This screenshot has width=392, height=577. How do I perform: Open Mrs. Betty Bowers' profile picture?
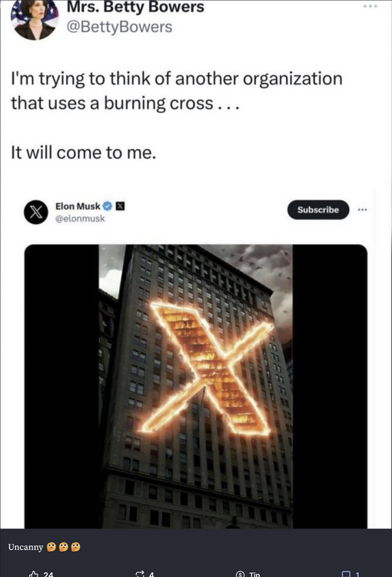click(x=35, y=18)
